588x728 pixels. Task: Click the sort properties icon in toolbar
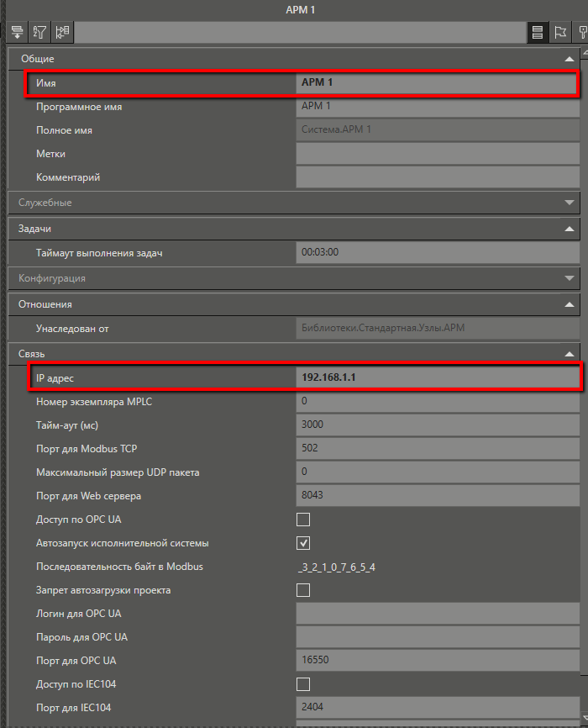click(16, 33)
